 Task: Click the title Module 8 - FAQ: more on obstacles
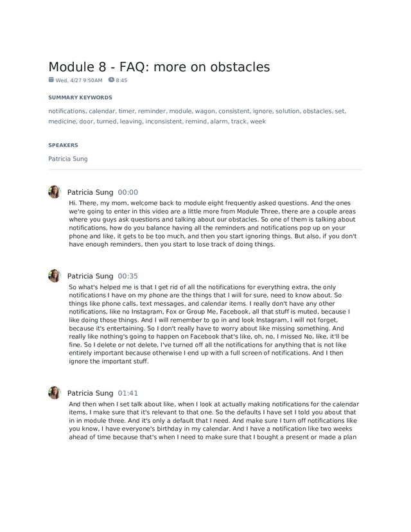[x=159, y=67]
